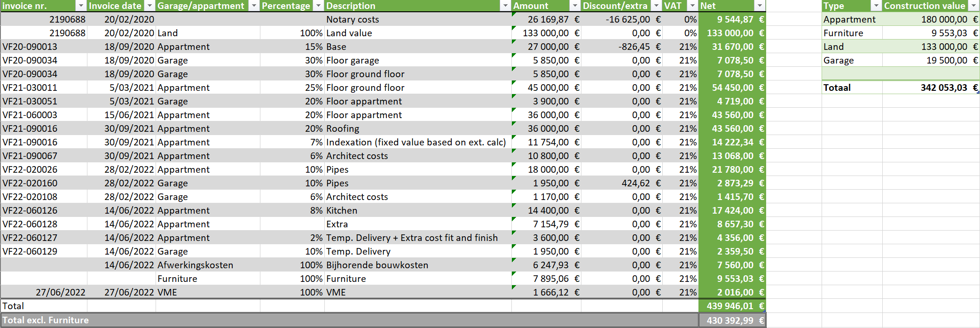Open the Invoice date column filter arrow
This screenshot has height=328, width=980.
(x=149, y=6)
